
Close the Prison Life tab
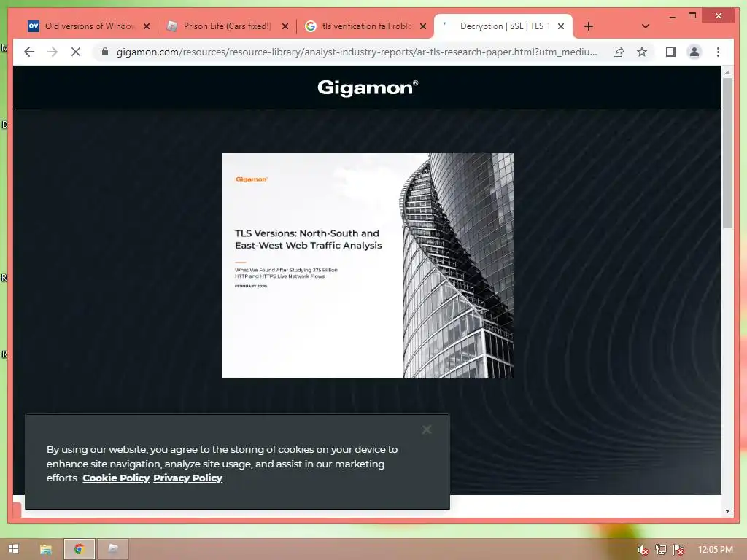pos(285,26)
